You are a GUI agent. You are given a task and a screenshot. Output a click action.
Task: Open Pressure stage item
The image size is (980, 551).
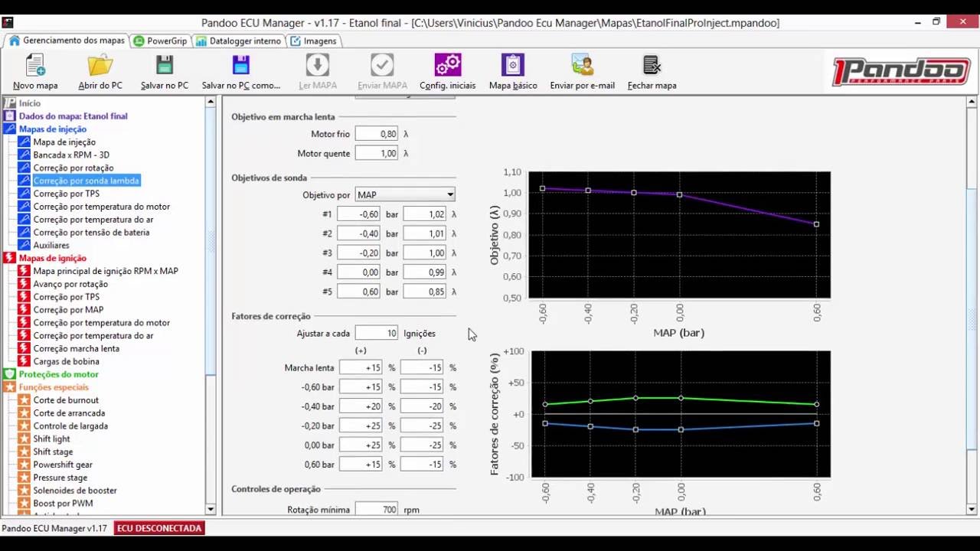pyautogui.click(x=60, y=478)
